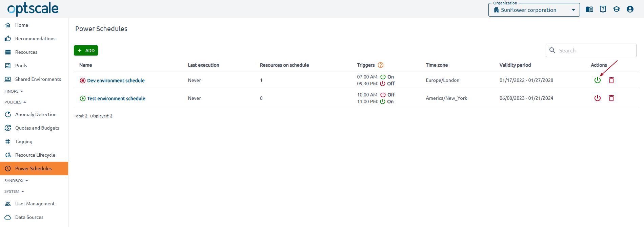Click the 01/17/2022 - 01/27/2028 validity cell
The height and width of the screenshot is (227, 644).
click(526, 80)
